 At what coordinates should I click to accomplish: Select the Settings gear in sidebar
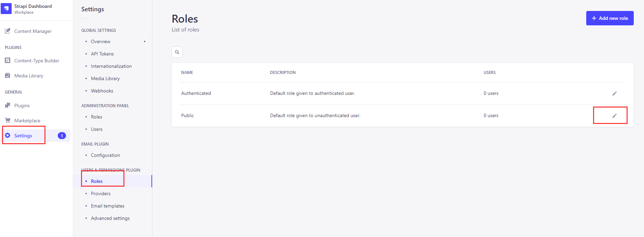23,135
